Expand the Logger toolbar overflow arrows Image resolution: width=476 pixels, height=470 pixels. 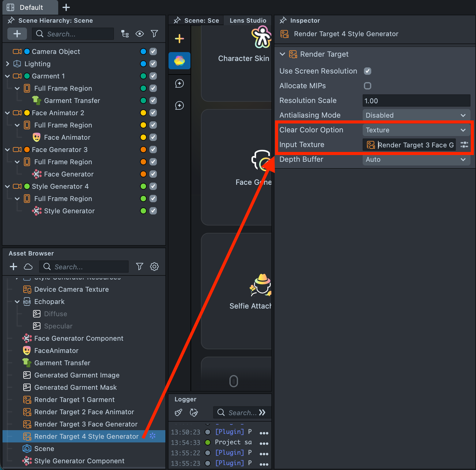coord(262,413)
